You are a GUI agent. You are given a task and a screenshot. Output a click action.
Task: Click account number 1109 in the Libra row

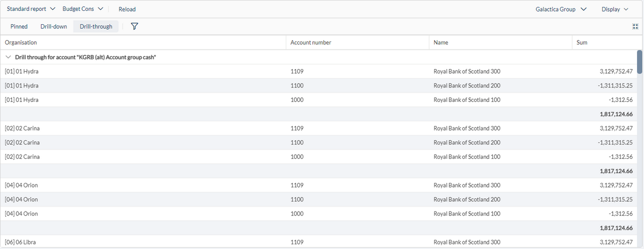(x=297, y=242)
